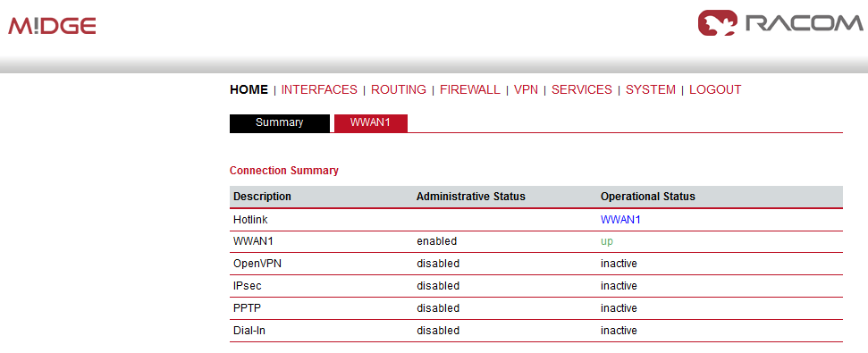Go to the ROUTING menu
This screenshot has width=868, height=353.
[399, 89]
